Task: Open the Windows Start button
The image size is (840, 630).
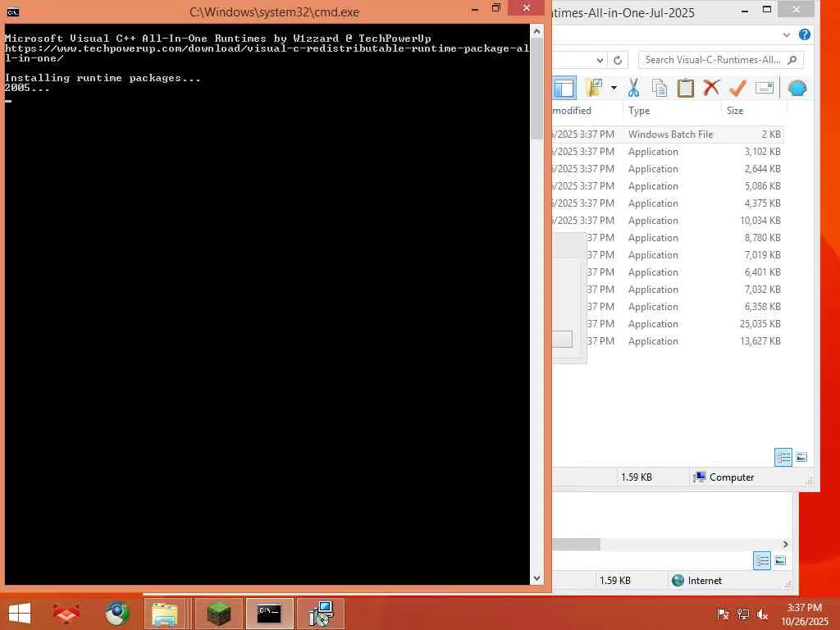Action: [20, 614]
